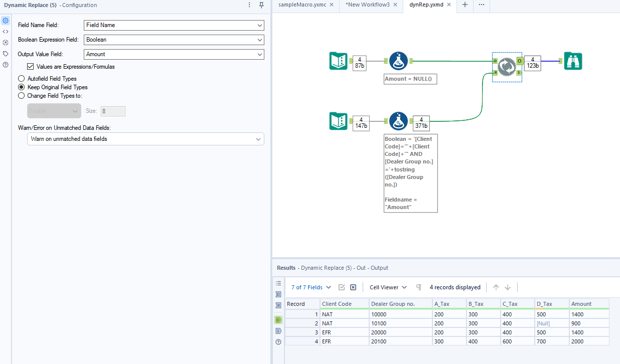The height and width of the screenshot is (364, 620).
Task: Open the Boolean Expression Field dropdown
Action: click(x=174, y=40)
